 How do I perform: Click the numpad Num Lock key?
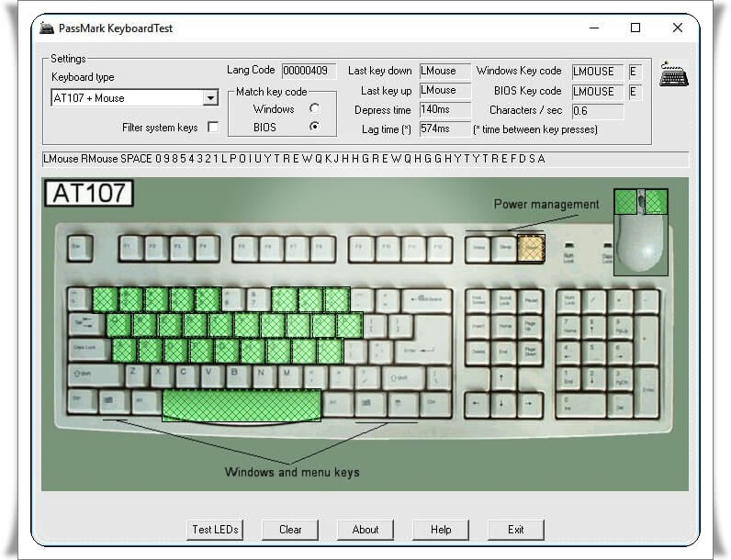tap(568, 300)
